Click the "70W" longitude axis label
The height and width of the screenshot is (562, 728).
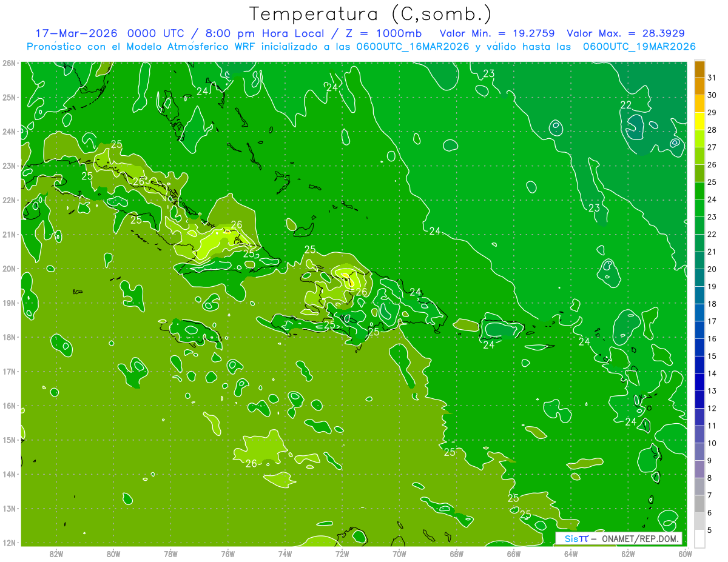coord(399,554)
